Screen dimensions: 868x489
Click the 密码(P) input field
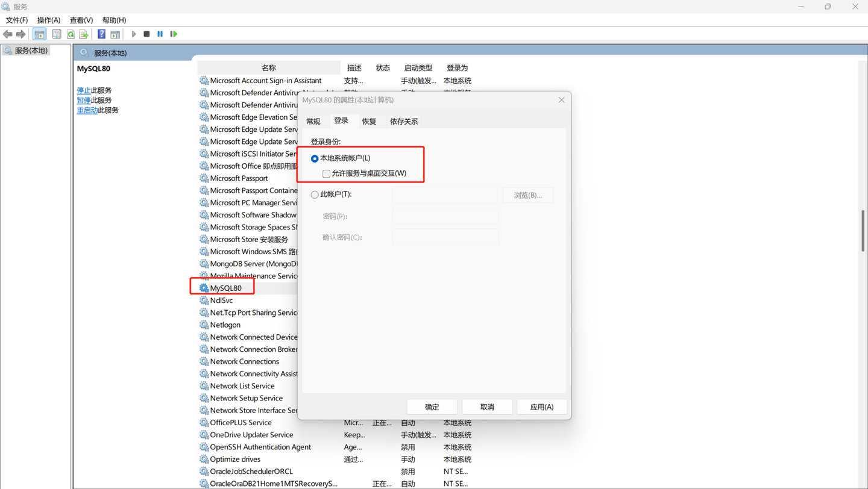pos(445,216)
